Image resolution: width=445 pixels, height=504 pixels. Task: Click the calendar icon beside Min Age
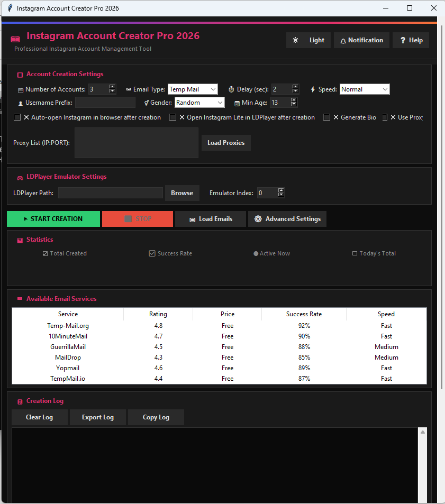[x=237, y=104]
